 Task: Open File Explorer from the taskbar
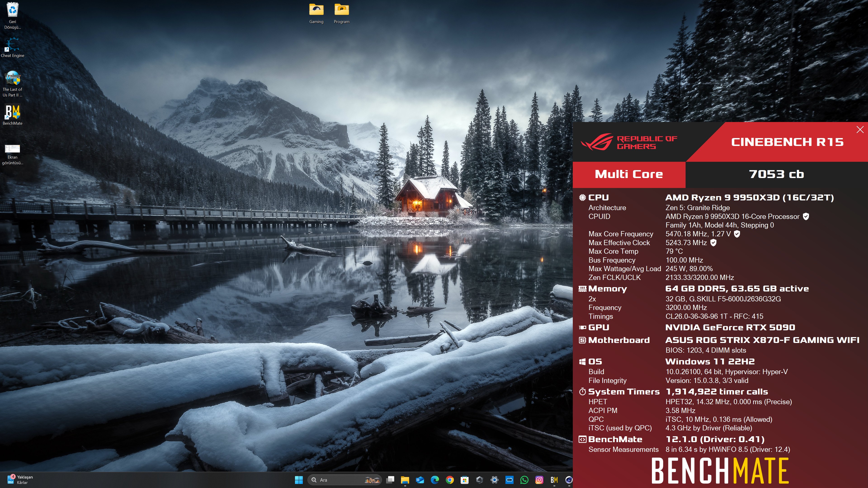click(405, 480)
